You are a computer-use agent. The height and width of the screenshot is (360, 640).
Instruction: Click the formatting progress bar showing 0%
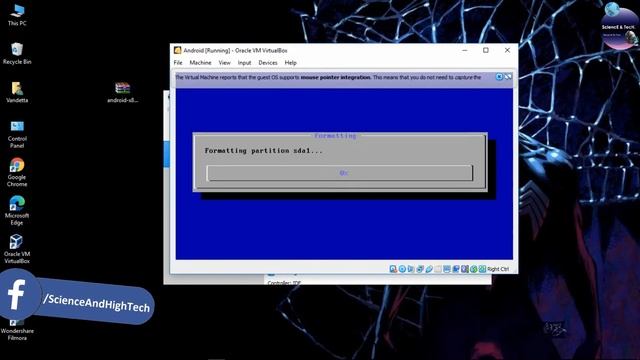pyautogui.click(x=340, y=173)
